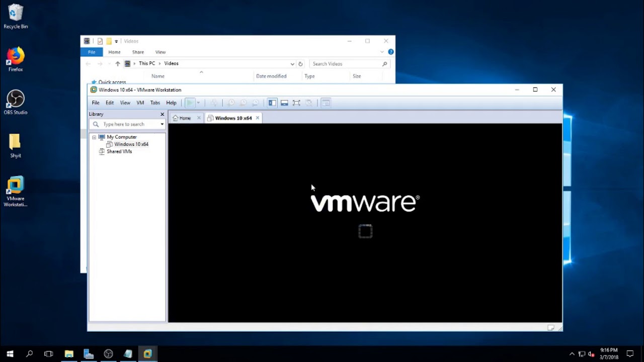Click Up arrow in Videos Explorer window
The width and height of the screenshot is (644, 362).
click(118, 64)
